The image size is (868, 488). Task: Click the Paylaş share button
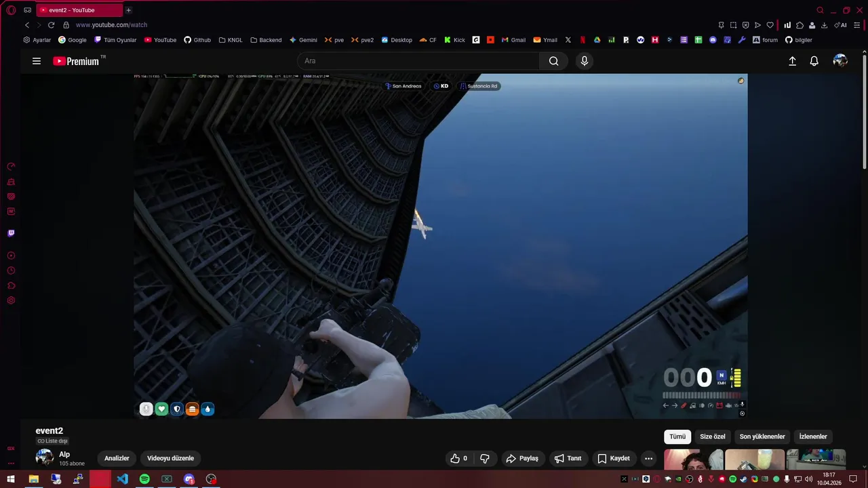click(522, 458)
